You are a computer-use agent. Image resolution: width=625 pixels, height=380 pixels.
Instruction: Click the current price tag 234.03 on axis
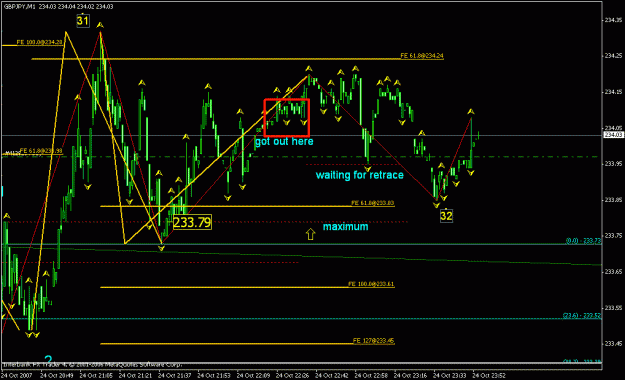click(x=613, y=135)
